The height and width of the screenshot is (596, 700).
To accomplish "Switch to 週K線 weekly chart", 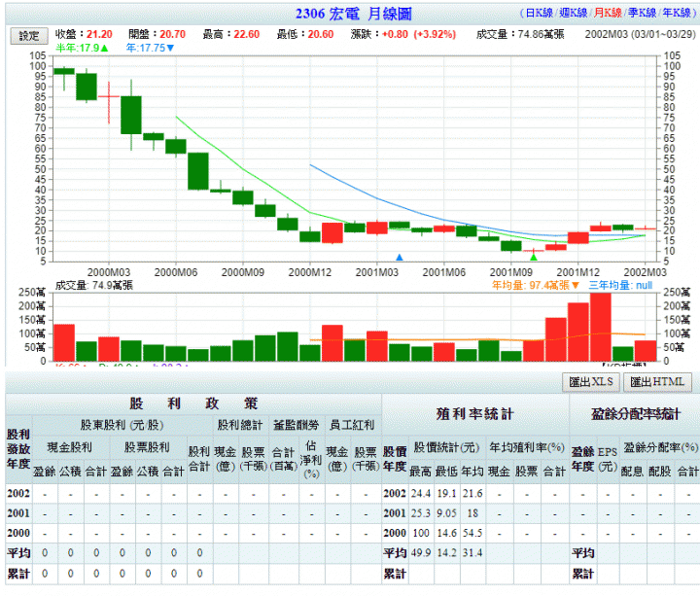I will 574,13.
